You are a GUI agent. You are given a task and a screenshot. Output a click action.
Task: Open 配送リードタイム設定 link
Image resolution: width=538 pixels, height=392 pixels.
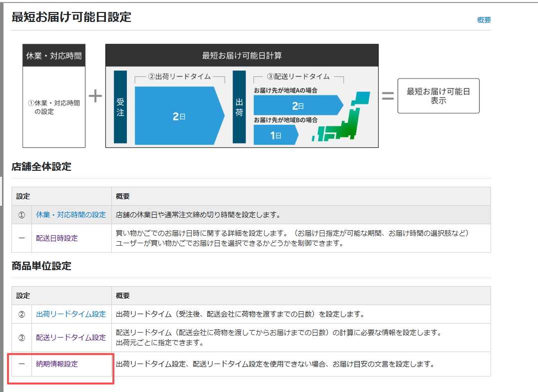[71, 338]
